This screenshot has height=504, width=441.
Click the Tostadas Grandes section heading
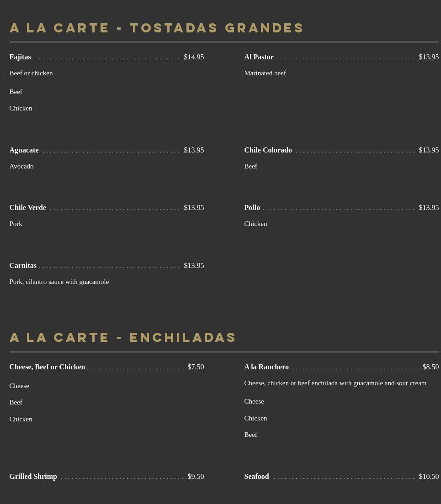[x=157, y=28]
